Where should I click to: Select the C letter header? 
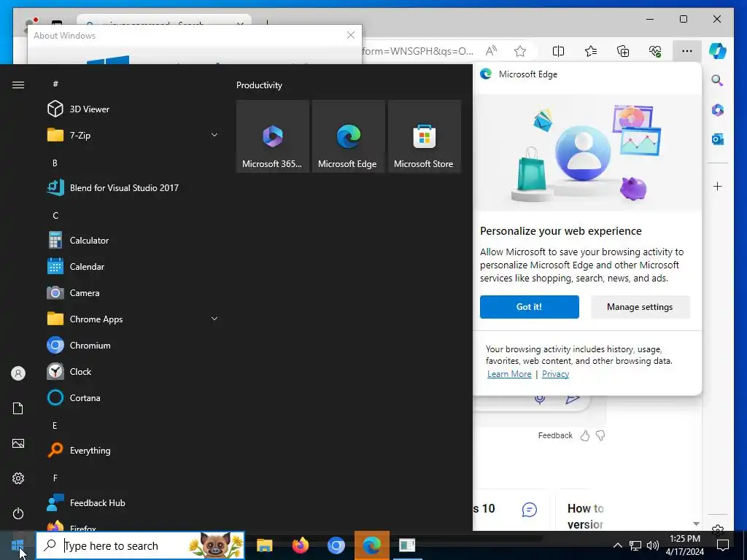coord(55,215)
